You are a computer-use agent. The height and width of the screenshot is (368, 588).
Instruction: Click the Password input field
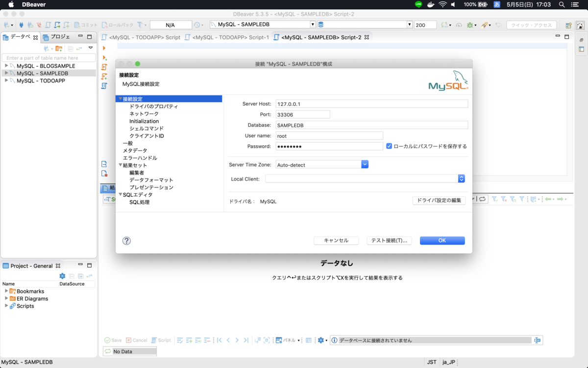(329, 146)
